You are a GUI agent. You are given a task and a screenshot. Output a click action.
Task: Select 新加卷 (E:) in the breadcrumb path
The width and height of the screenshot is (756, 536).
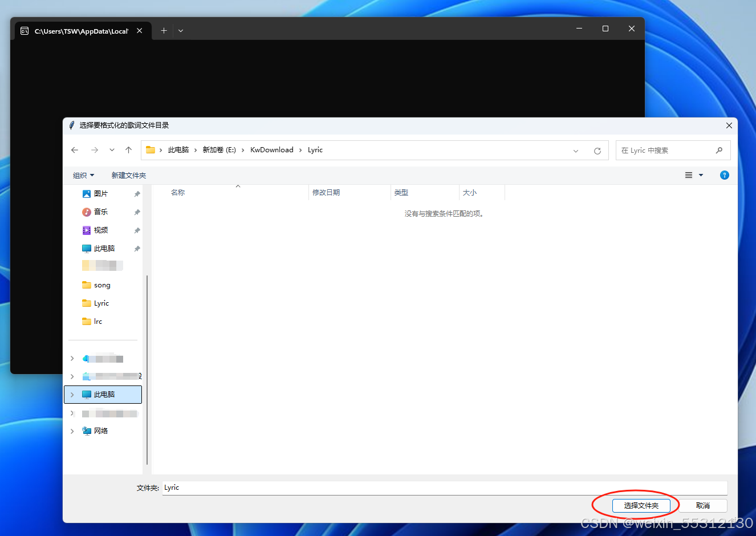[x=220, y=150]
